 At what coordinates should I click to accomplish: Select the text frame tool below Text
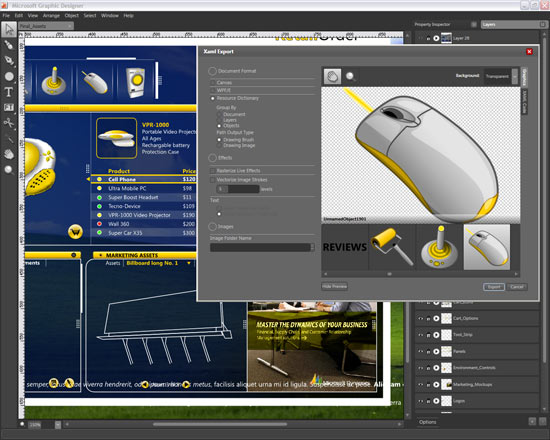(9, 107)
